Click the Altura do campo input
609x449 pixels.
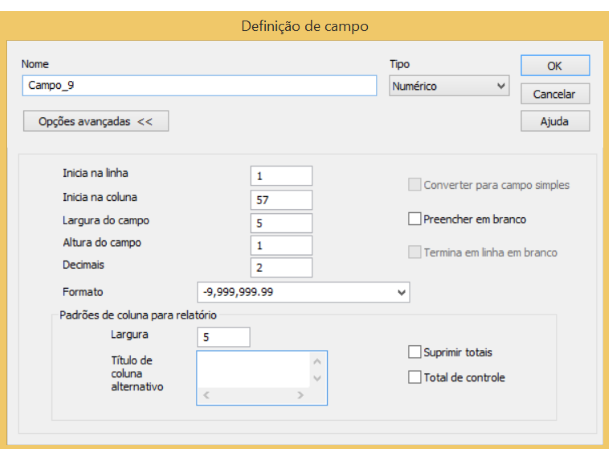281,245
